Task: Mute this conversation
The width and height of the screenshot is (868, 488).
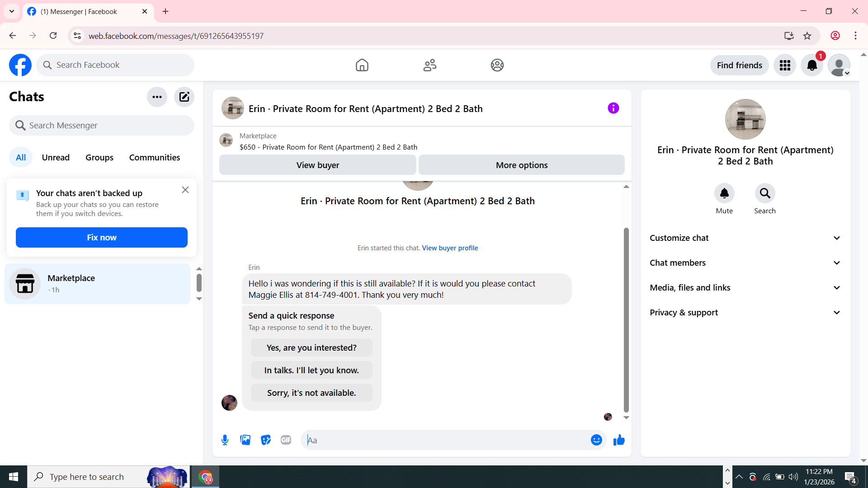Action: (724, 193)
